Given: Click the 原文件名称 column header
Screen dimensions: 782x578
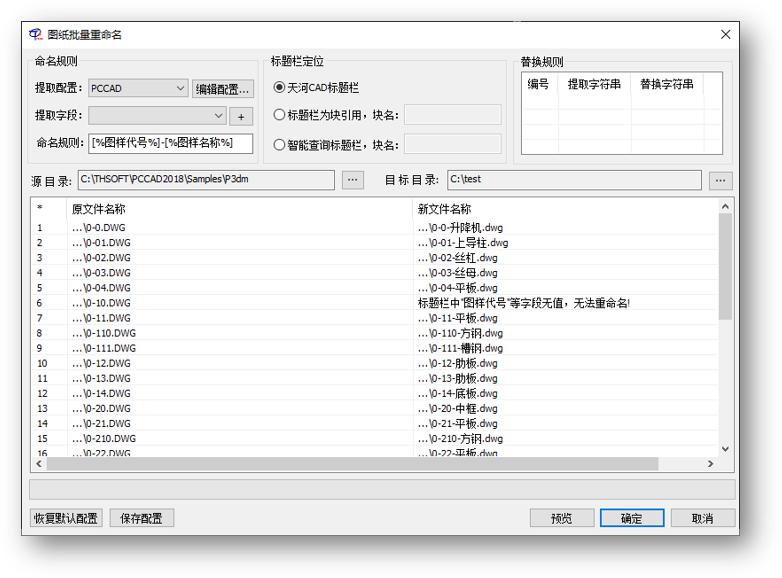Looking at the screenshot, I should coord(239,209).
